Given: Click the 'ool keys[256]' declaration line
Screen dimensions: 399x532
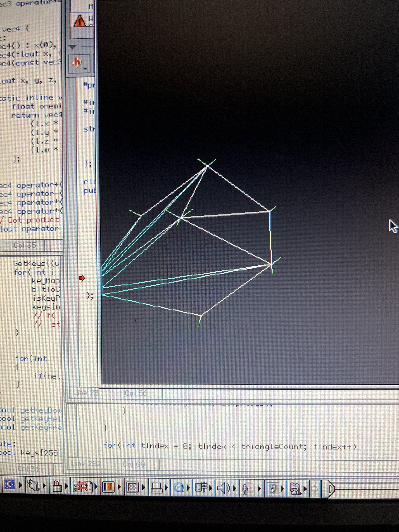Looking at the screenshot, I should [31, 453].
